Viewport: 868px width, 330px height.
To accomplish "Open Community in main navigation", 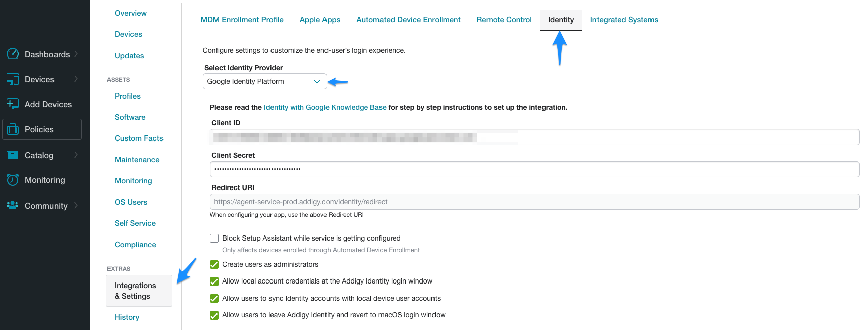I will pos(46,206).
